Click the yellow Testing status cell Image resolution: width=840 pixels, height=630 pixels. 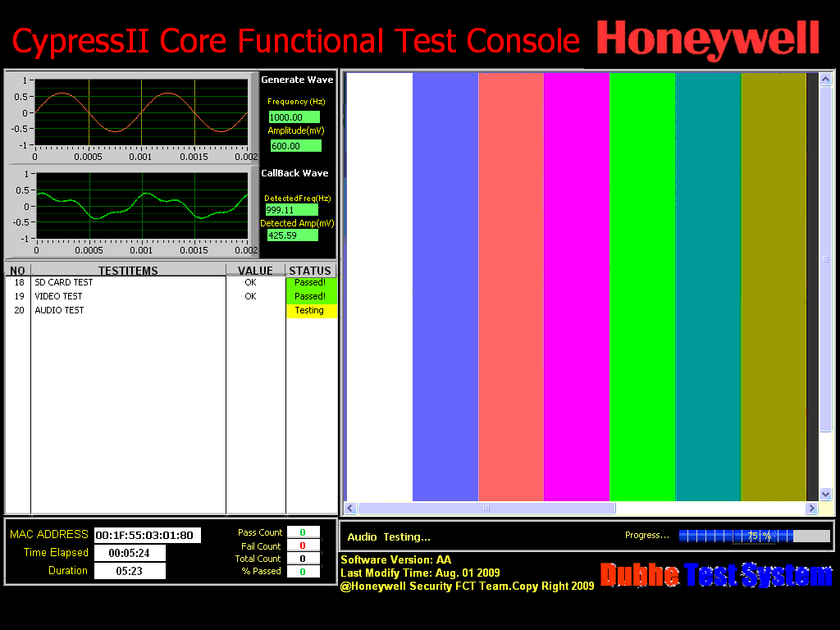point(311,311)
